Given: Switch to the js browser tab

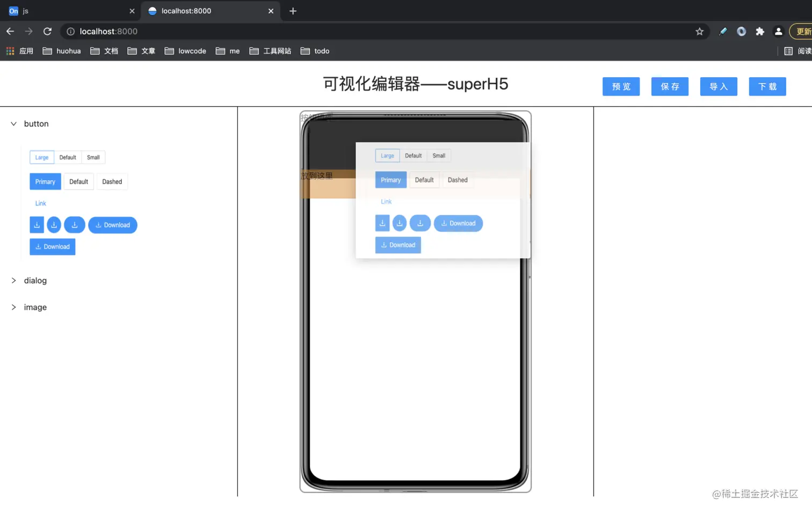Looking at the screenshot, I should 70,11.
